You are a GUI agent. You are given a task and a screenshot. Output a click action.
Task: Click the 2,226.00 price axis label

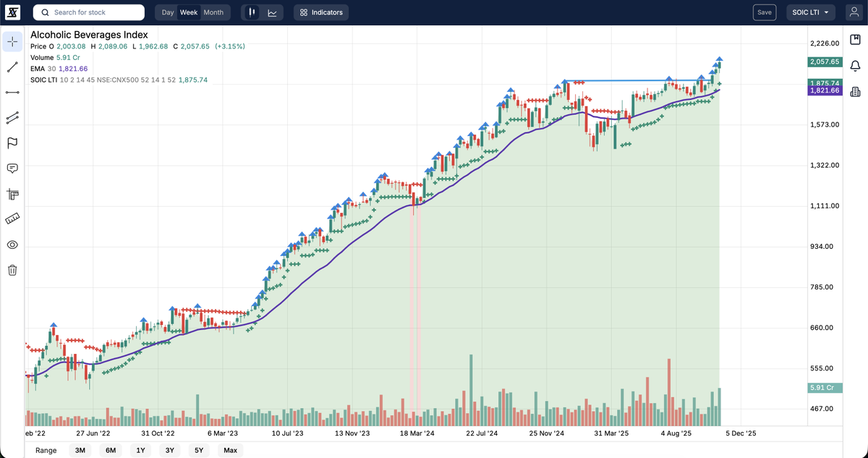pos(825,43)
